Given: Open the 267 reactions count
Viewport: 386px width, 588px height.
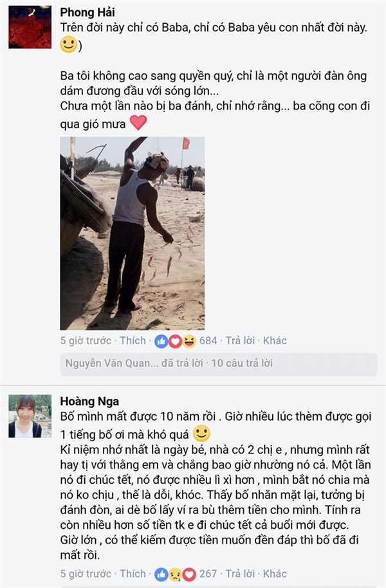Looking at the screenshot, I should coord(208,574).
